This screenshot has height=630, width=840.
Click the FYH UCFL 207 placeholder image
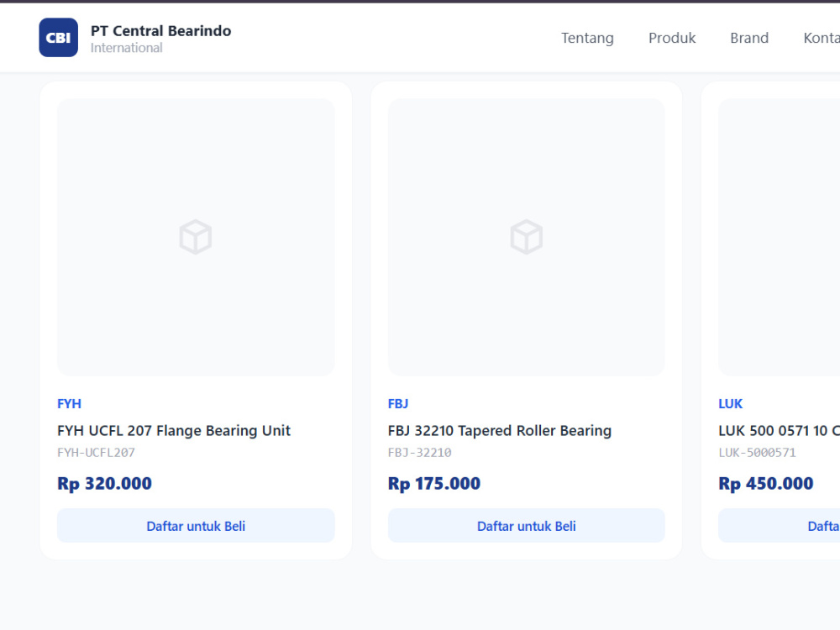(x=196, y=237)
